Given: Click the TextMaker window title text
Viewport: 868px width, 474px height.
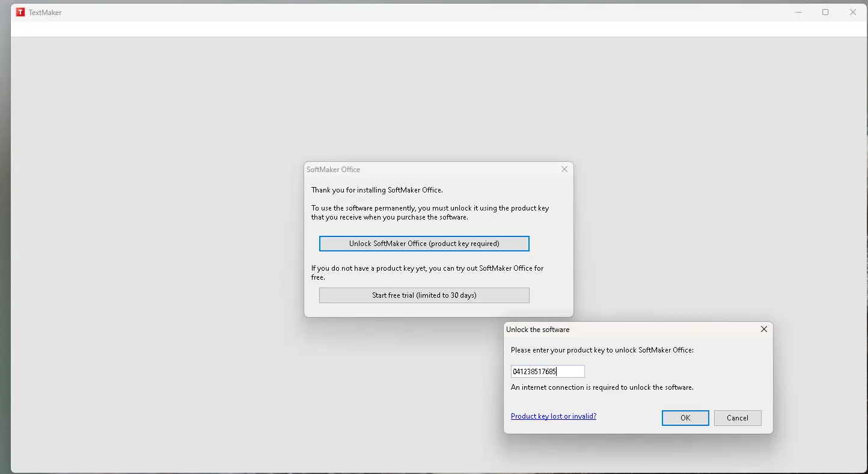Looking at the screenshot, I should 45,13.
